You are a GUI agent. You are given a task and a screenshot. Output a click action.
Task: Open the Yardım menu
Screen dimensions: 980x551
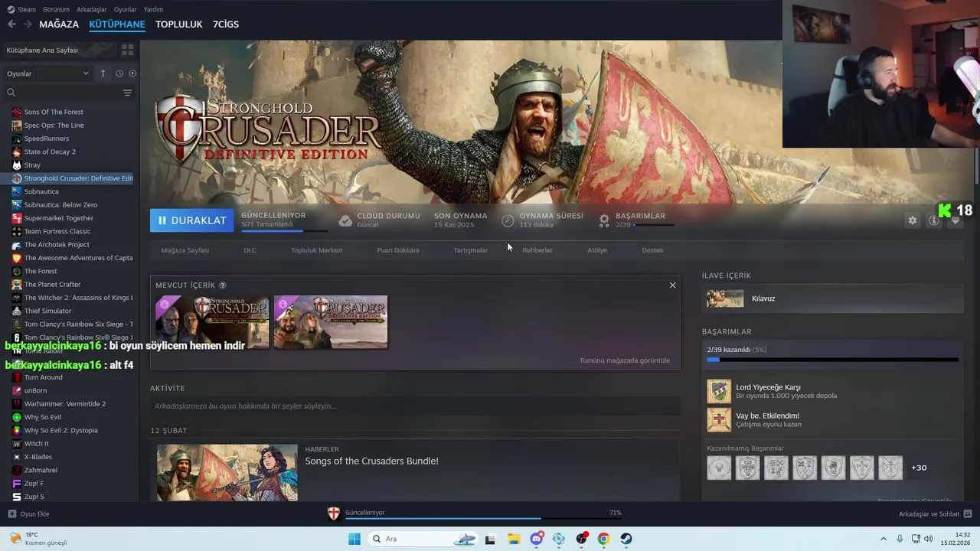153,9
